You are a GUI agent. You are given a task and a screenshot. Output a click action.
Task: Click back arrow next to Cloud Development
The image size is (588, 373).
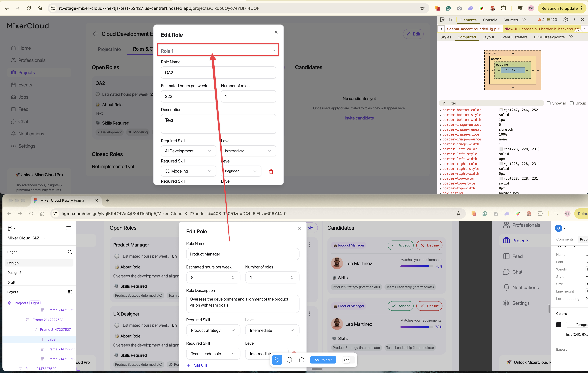[95, 34]
